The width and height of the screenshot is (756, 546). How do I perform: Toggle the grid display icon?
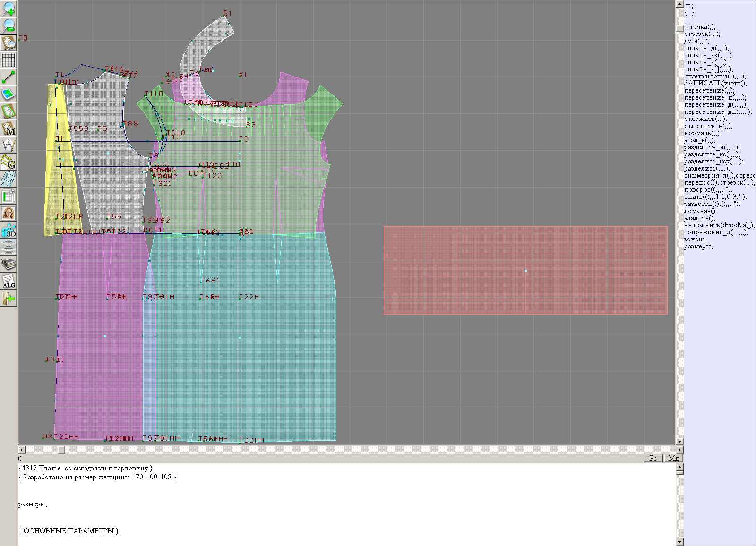tap(9, 60)
